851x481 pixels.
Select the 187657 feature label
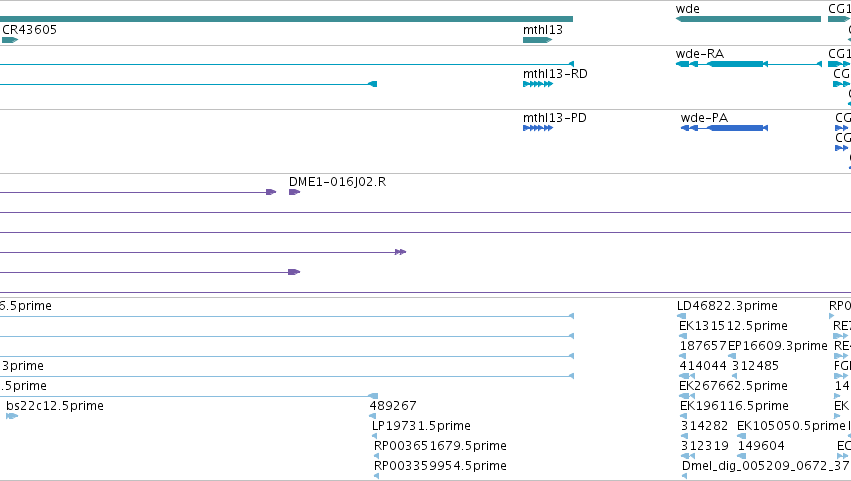703,346
